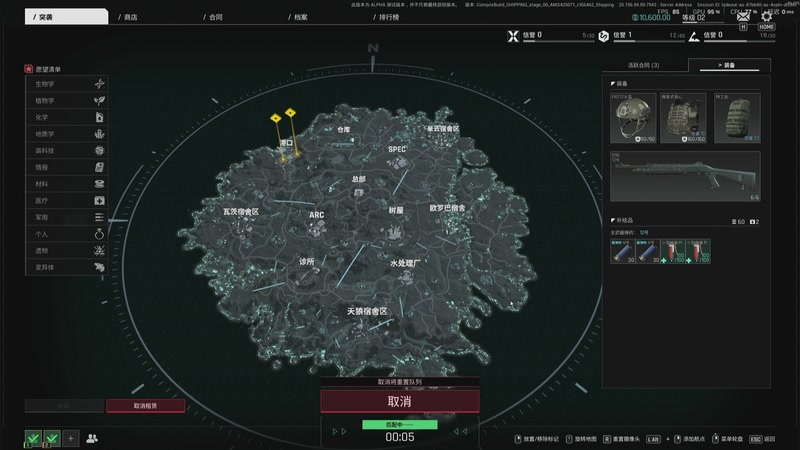Click the 瓦茨宿舍区 location on the map

click(241, 211)
